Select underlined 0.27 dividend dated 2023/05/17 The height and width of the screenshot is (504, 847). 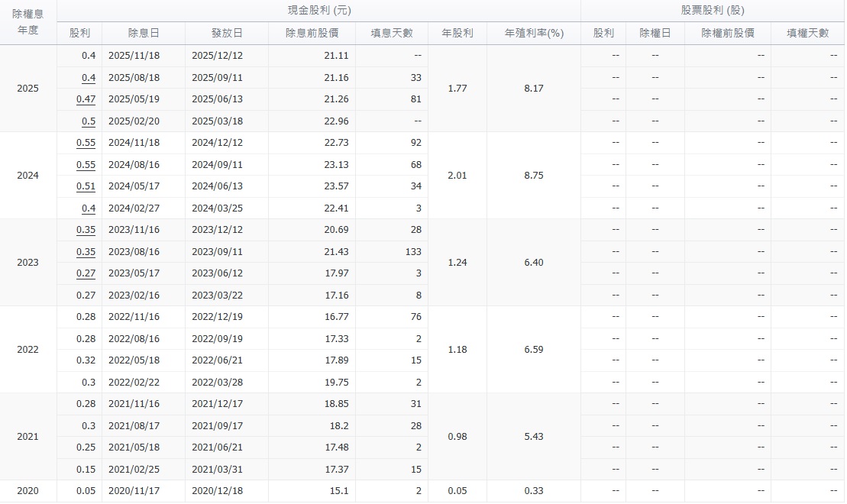coord(86,273)
